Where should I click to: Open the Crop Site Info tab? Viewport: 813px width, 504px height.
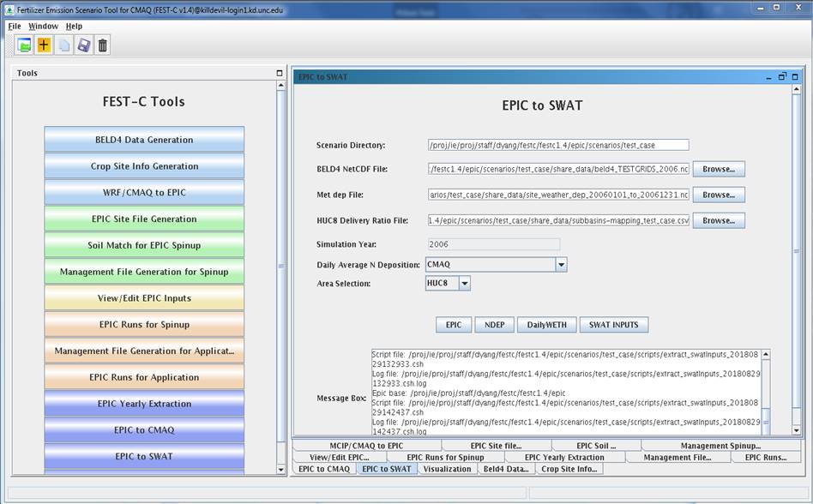[x=569, y=469]
